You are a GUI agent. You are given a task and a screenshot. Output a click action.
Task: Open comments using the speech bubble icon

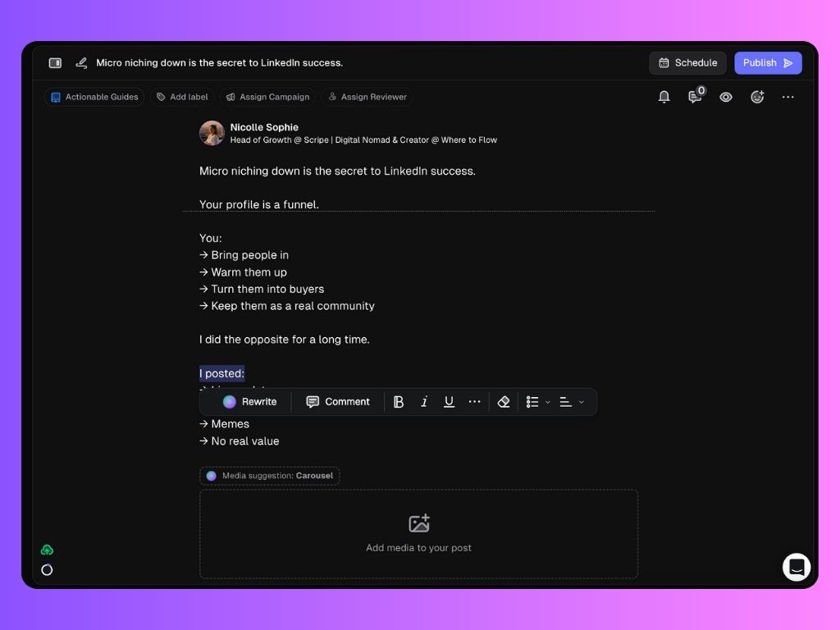point(694,98)
